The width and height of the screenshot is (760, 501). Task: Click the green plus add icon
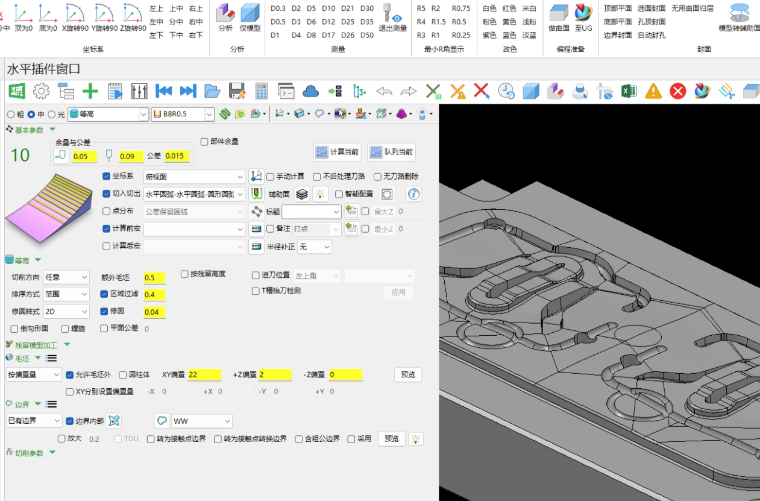90,91
